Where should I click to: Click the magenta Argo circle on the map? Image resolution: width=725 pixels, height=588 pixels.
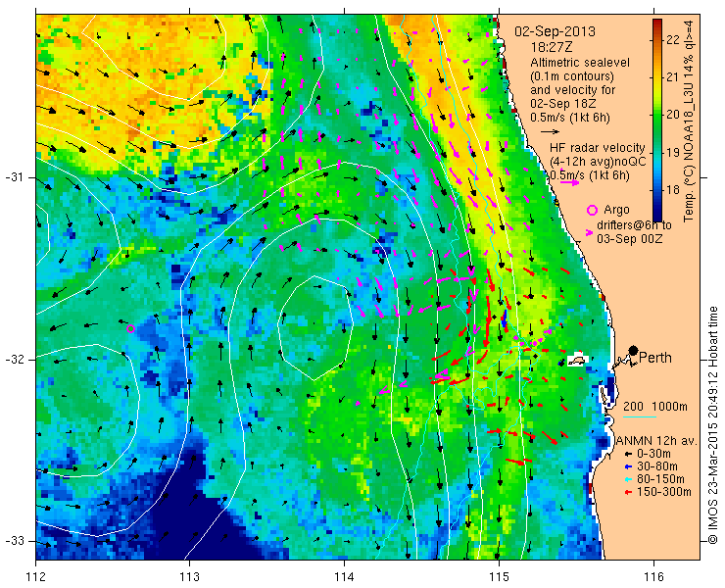(130, 329)
